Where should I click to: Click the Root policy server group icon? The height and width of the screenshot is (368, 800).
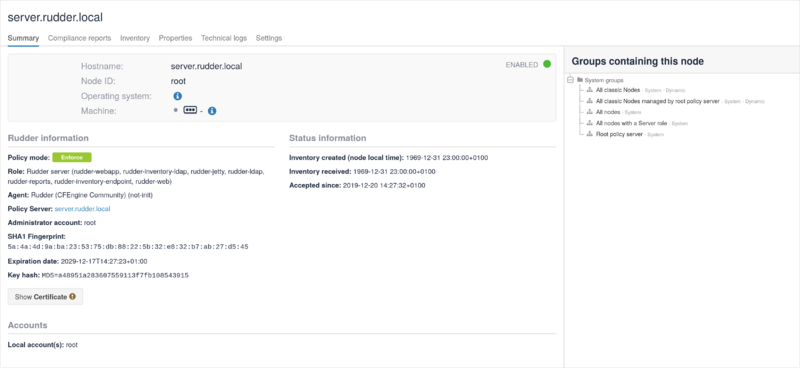589,134
